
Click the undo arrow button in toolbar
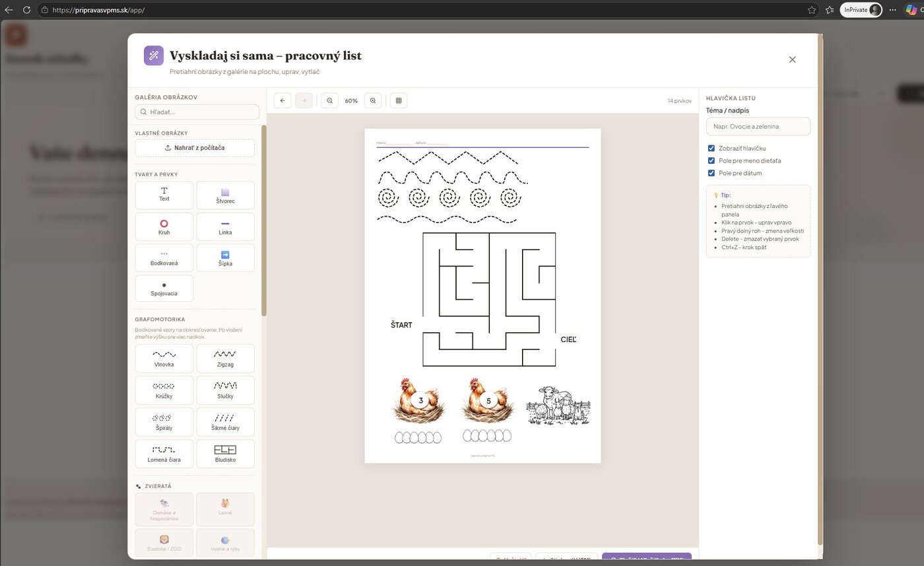[x=282, y=100]
